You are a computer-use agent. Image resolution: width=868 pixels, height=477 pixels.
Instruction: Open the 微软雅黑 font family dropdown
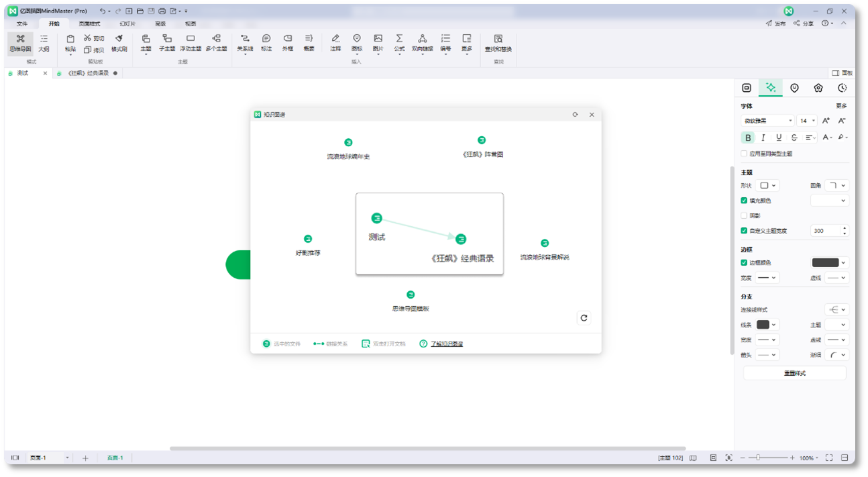[768, 121]
